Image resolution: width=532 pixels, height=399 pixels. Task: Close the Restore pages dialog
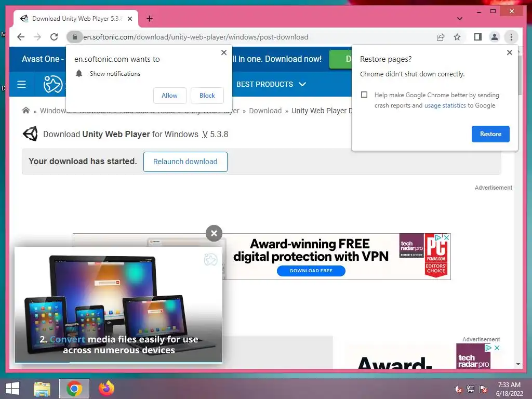coord(510,52)
